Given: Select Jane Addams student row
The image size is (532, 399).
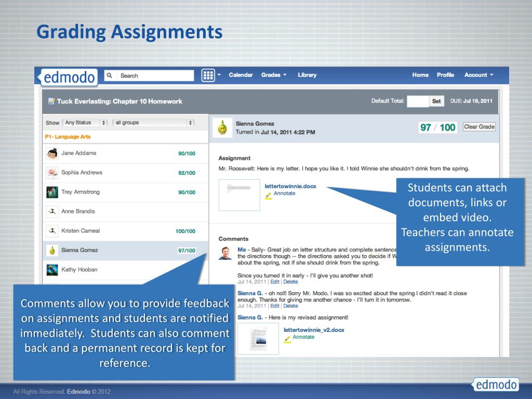Looking at the screenshot, I should click(x=126, y=153).
